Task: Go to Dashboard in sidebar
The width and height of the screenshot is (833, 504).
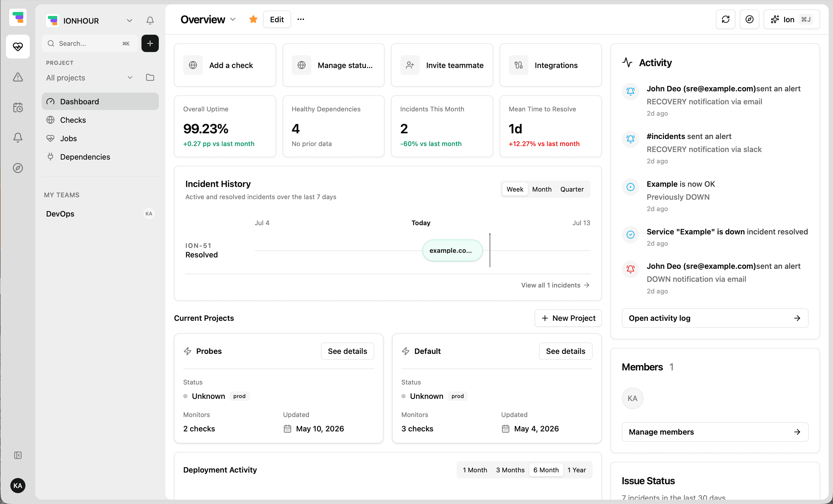Action: click(100, 101)
